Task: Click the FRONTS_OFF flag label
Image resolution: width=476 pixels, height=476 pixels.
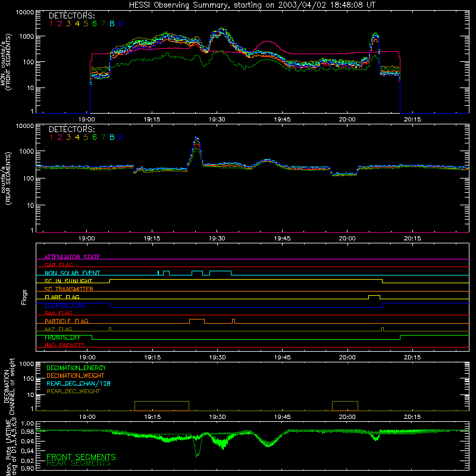Action: tap(62, 337)
